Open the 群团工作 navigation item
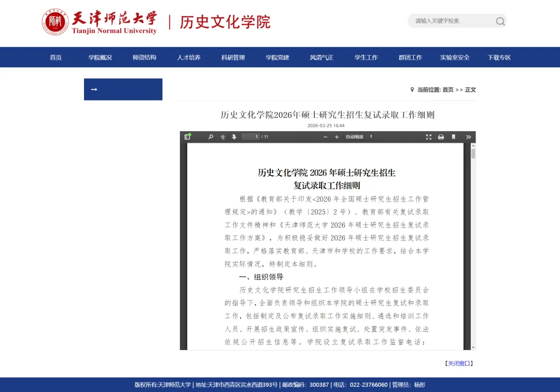The height and width of the screenshot is (392, 560). click(410, 58)
